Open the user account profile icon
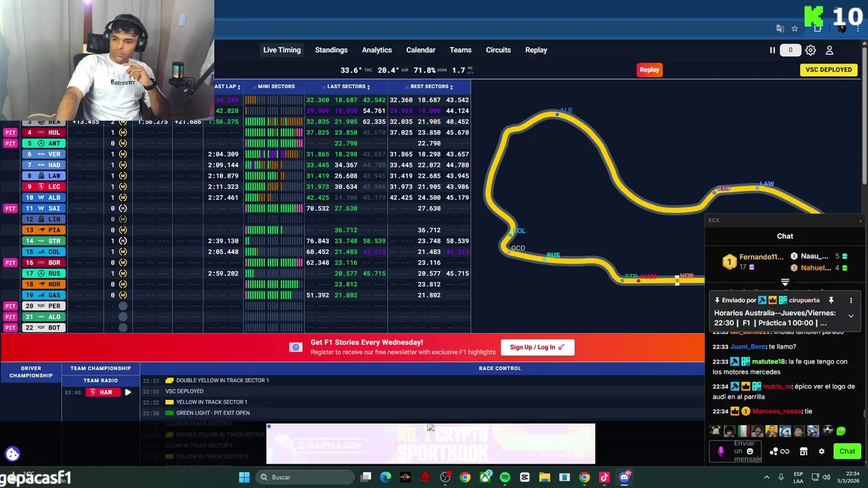 coord(829,50)
